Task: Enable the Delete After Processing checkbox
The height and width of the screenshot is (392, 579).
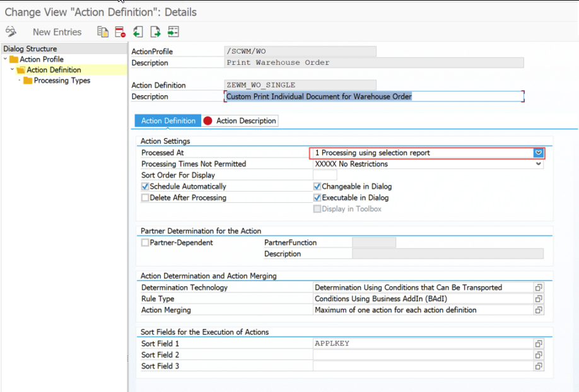Action: pos(145,197)
